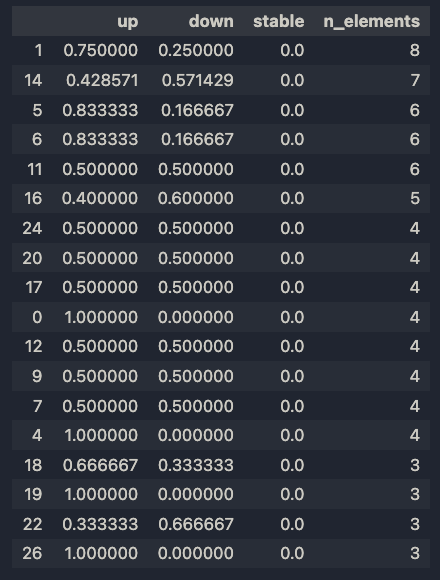Image resolution: width=440 pixels, height=580 pixels.
Task: Click stable value 0.0 in row 1
Action: (292, 50)
